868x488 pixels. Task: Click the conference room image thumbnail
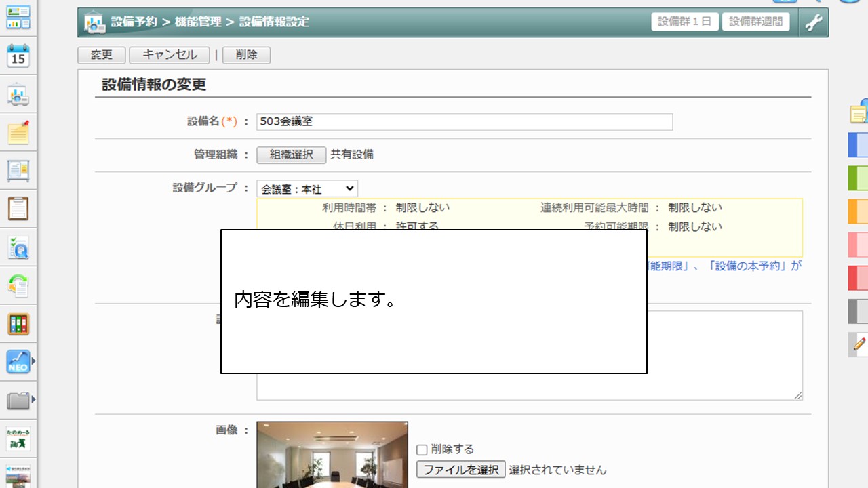332,455
